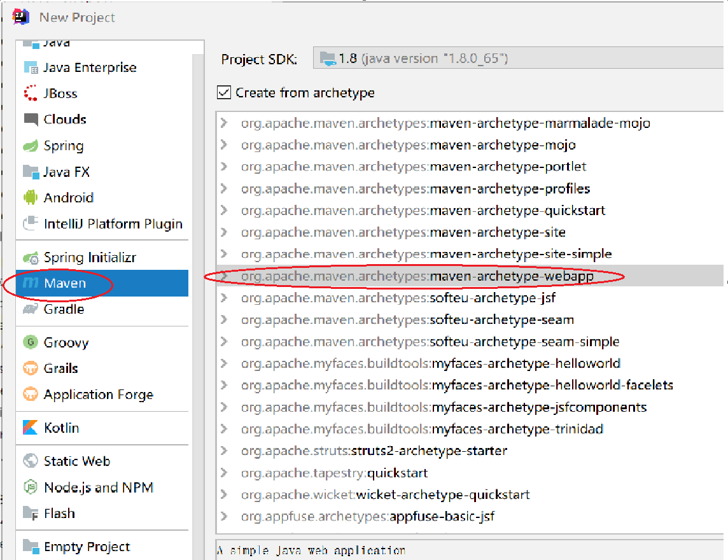Click the Application Forge icon
The width and height of the screenshot is (728, 560).
point(31,395)
